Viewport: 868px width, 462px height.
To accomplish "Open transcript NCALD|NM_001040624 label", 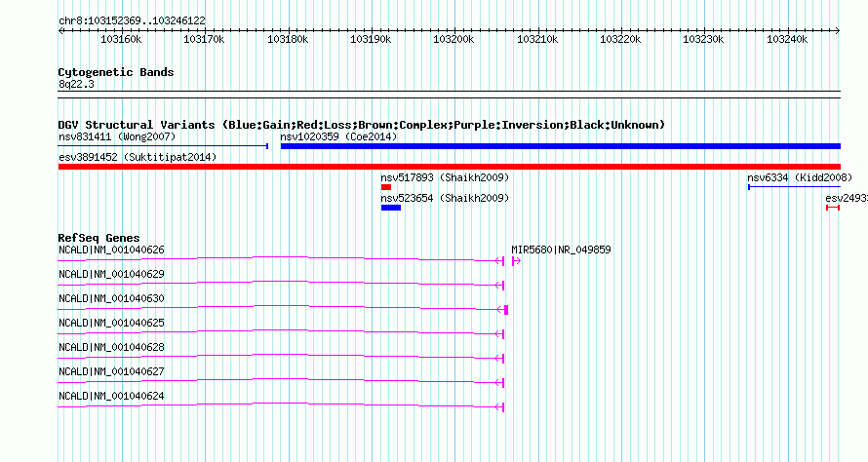I will point(111,396).
